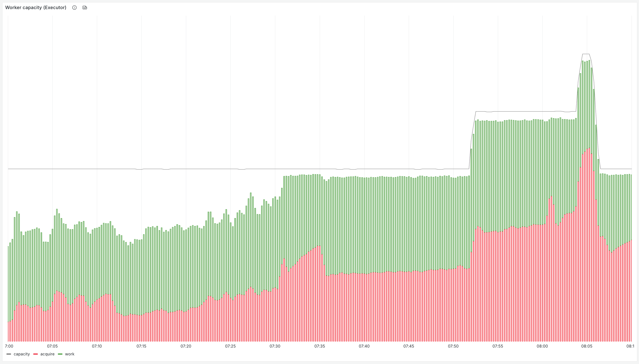Screen dimensions: 639x364
Task: Click the panel links note icon
Action: click(85, 8)
